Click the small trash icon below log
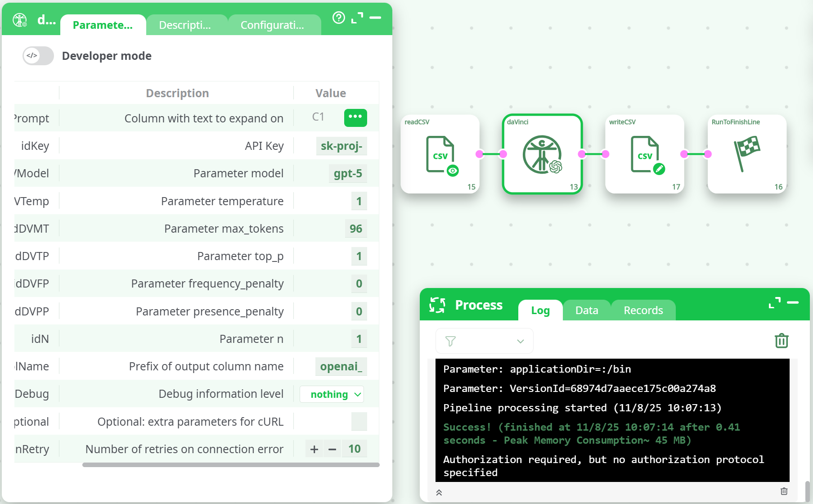This screenshot has width=813, height=504. point(784,491)
